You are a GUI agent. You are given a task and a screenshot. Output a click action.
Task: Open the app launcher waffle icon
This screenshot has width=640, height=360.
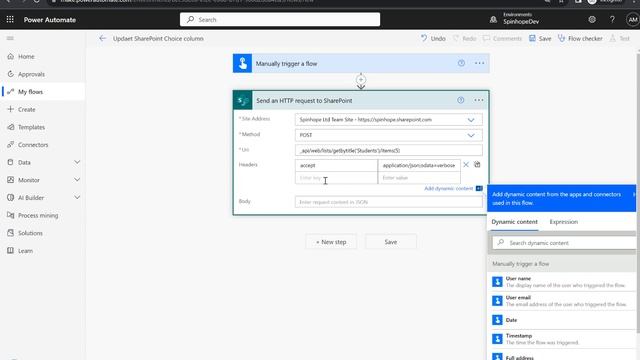tap(10, 20)
